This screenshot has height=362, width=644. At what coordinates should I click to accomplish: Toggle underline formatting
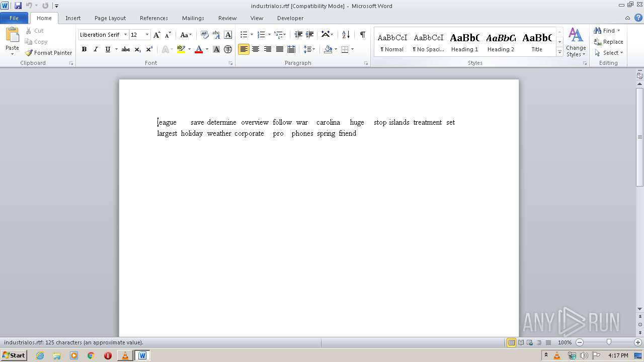(107, 49)
